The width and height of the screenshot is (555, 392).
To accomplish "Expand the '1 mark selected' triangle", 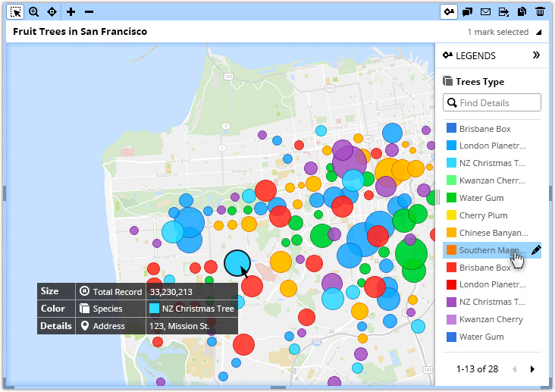I will click(538, 33).
